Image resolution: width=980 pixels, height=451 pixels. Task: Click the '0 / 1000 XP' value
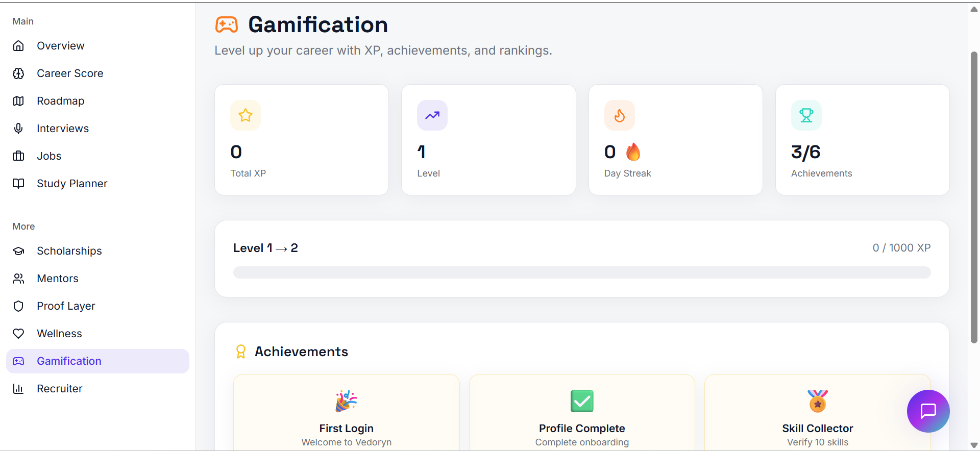click(901, 248)
